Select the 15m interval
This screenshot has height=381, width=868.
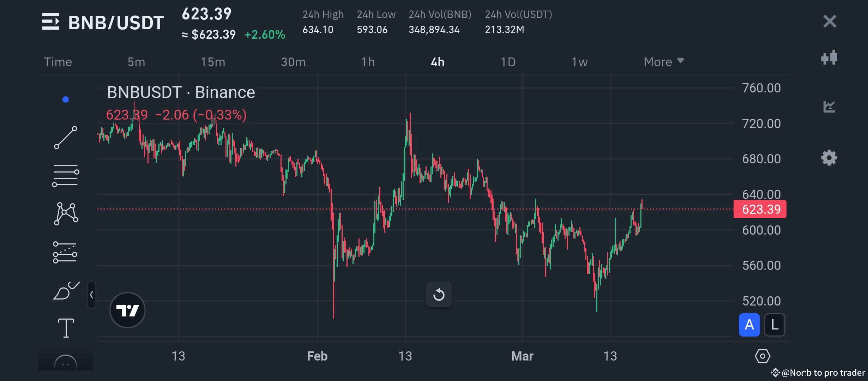coord(213,61)
